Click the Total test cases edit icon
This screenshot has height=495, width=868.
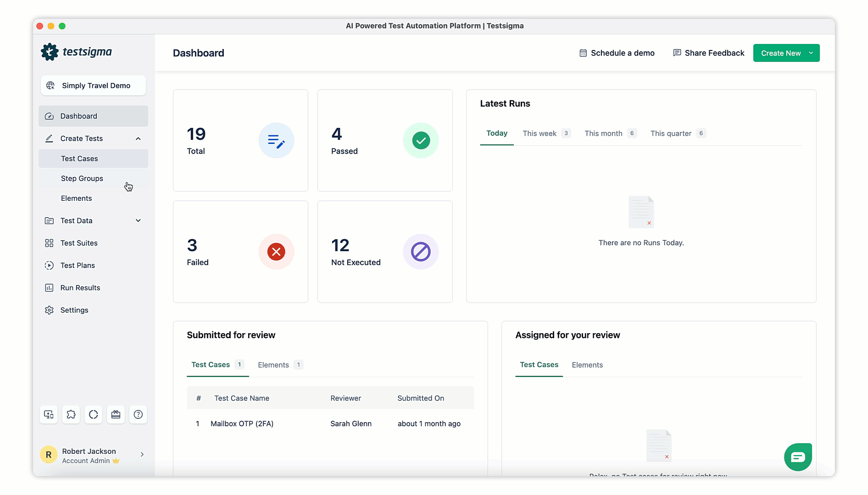click(276, 141)
